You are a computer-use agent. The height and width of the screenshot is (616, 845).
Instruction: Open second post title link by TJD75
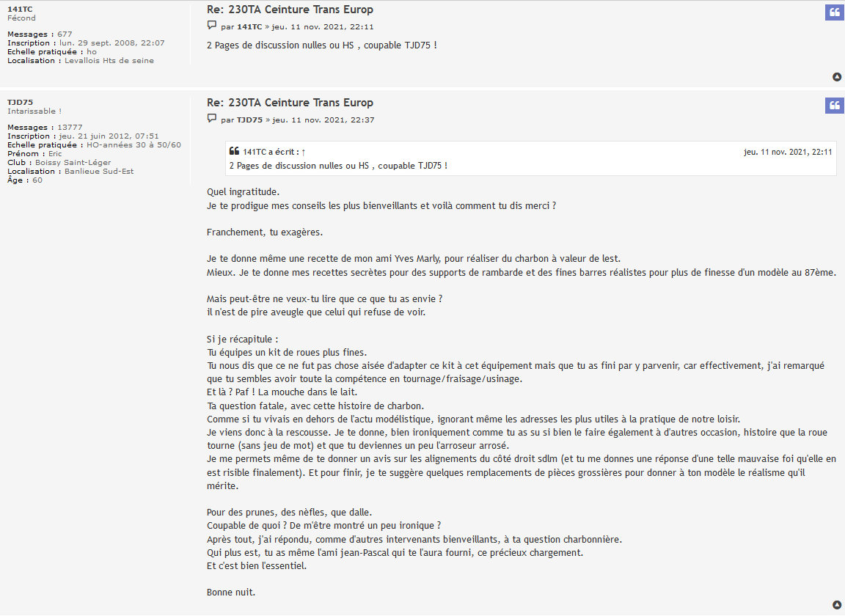coord(290,103)
